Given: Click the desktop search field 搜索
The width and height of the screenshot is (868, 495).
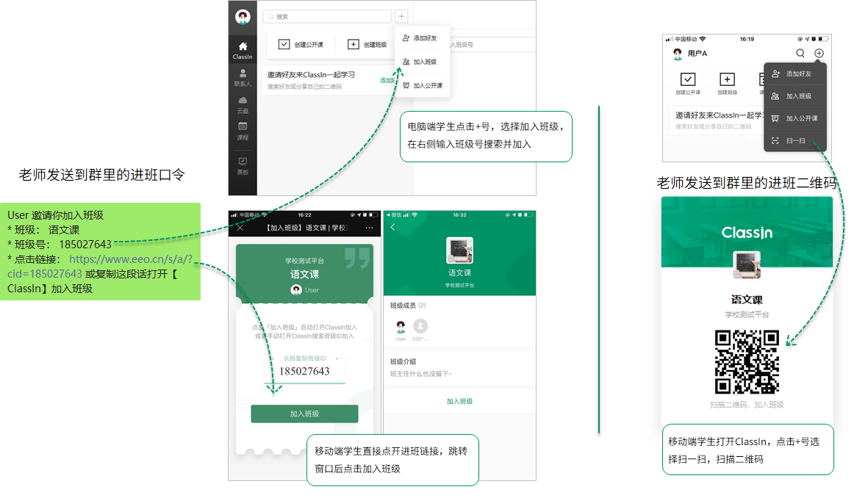Looking at the screenshot, I should point(327,17).
